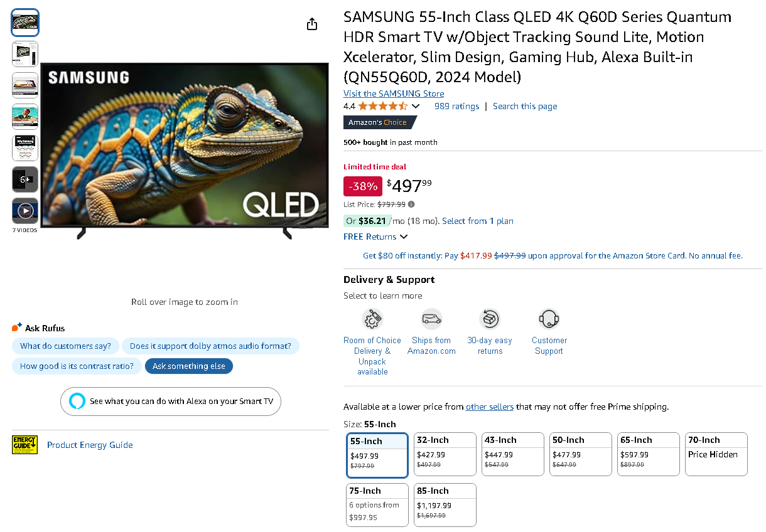Visit the SAMSUNG Store link
This screenshot has height=532, width=766.
pyautogui.click(x=393, y=93)
